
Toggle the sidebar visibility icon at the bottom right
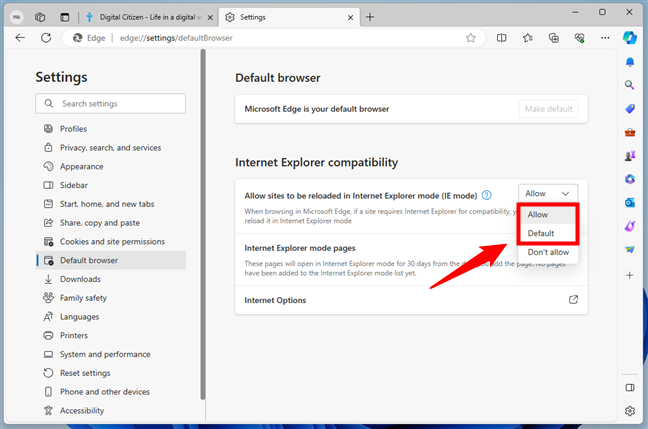tap(630, 388)
